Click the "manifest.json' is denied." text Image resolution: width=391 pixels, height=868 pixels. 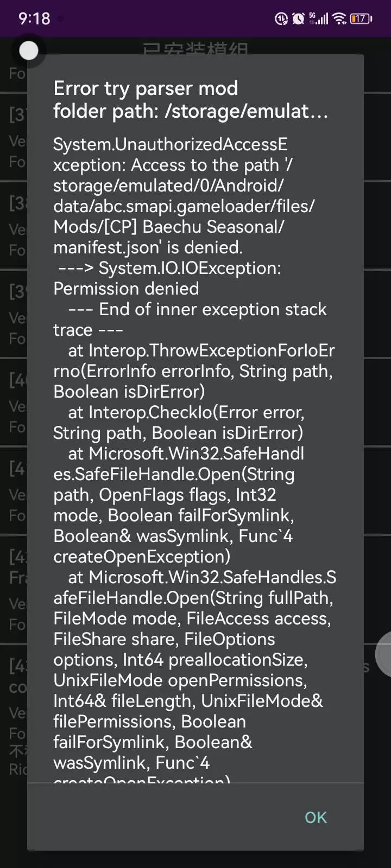[148, 247]
